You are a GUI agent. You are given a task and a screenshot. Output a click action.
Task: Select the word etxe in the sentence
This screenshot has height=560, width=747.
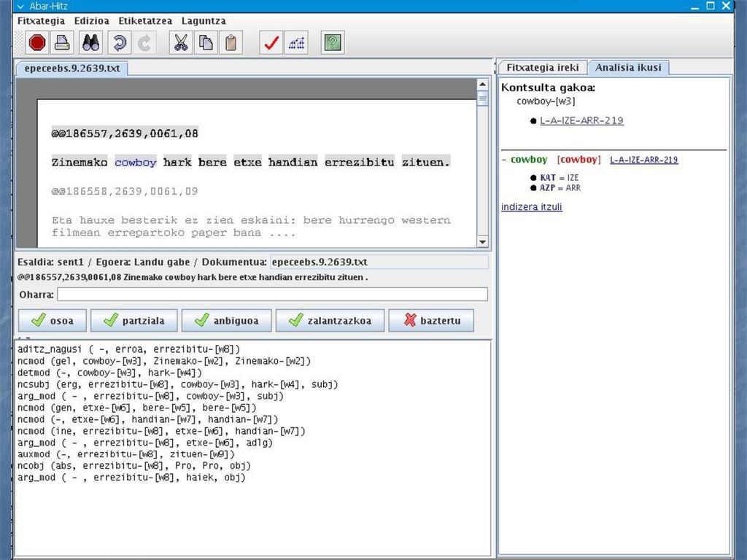(x=248, y=163)
